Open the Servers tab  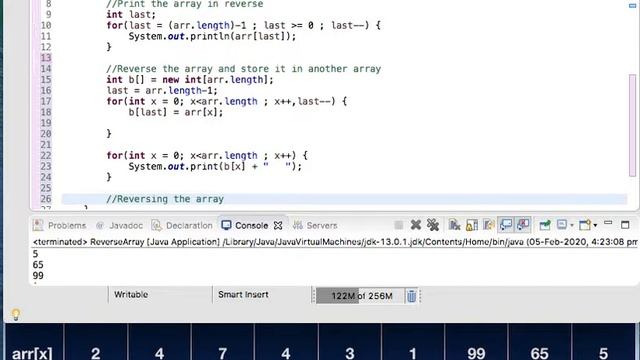(315, 225)
